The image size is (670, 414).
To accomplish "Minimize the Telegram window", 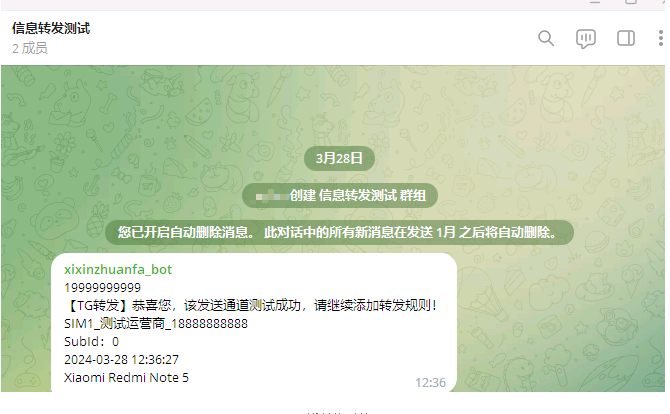I will [595, 2].
